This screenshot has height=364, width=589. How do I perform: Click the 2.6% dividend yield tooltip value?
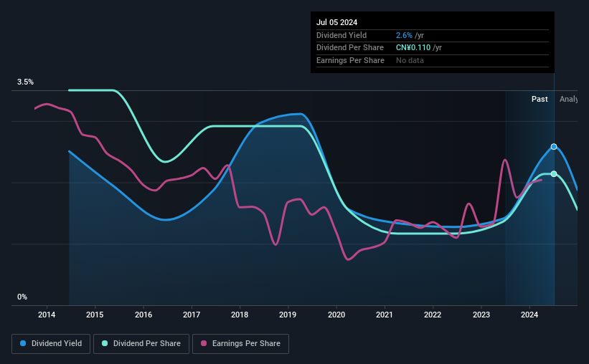click(x=404, y=35)
